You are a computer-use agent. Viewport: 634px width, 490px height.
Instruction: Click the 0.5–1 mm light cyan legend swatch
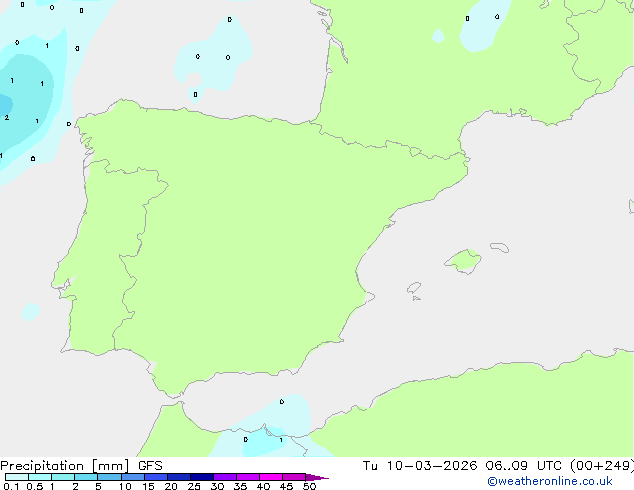pos(40,477)
